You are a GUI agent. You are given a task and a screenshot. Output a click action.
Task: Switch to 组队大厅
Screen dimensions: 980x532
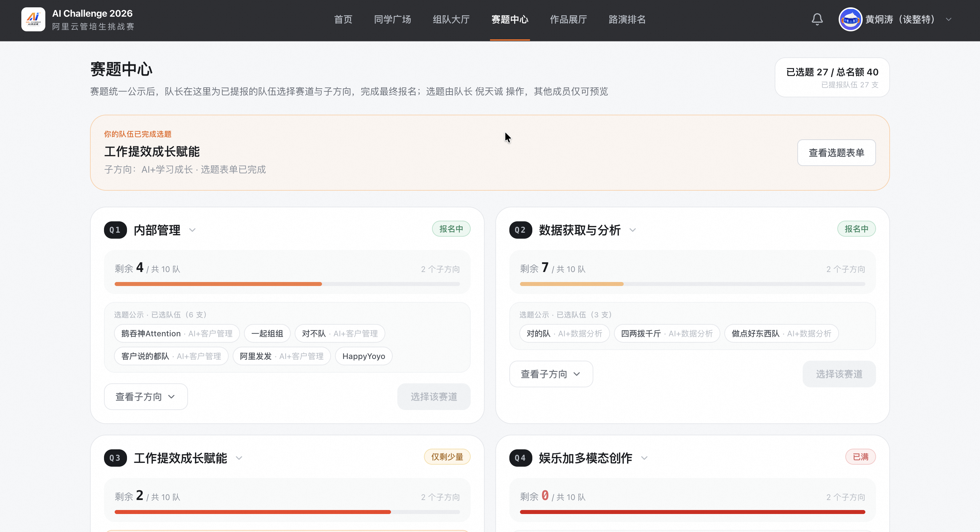[x=451, y=19]
